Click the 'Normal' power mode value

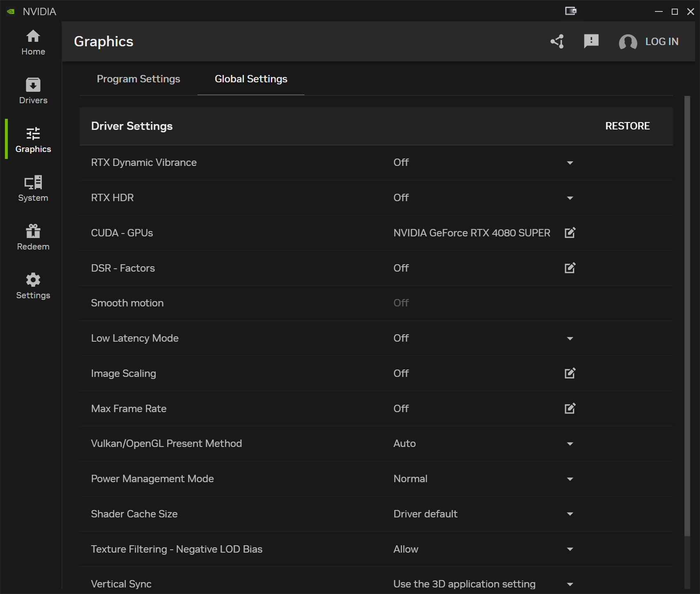tap(410, 479)
